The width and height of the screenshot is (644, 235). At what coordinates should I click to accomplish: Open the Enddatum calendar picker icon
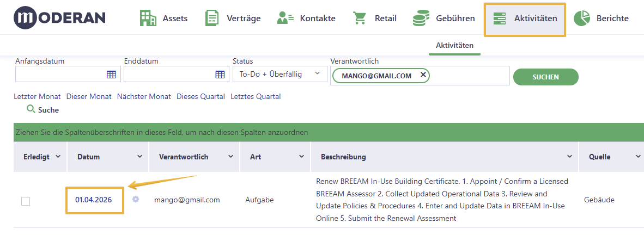(220, 75)
